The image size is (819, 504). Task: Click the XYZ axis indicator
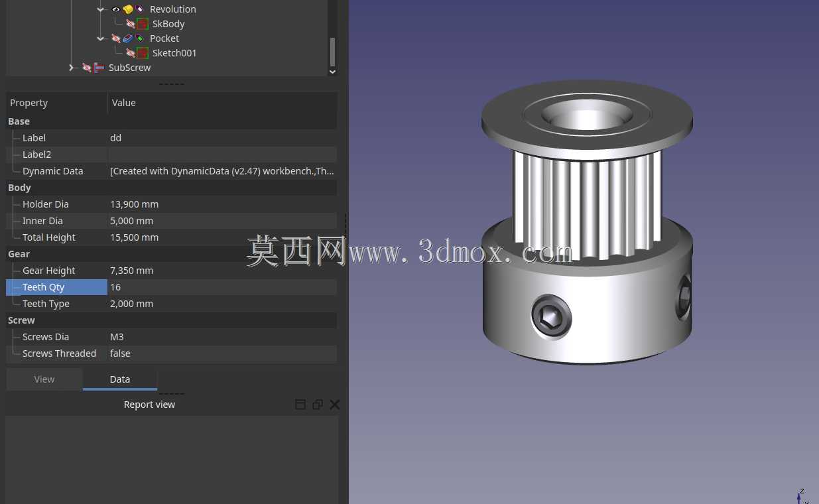(x=802, y=496)
